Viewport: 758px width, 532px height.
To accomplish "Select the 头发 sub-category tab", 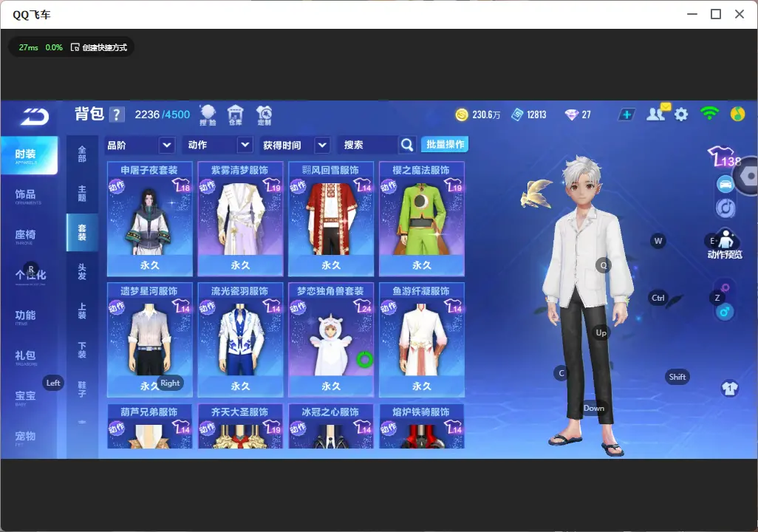I will coord(82,272).
